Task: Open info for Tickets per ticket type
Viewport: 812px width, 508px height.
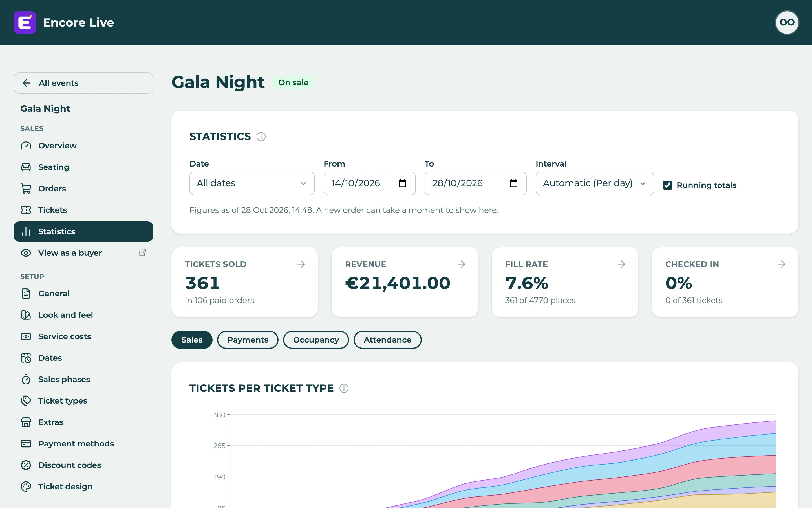Action: coord(344,388)
